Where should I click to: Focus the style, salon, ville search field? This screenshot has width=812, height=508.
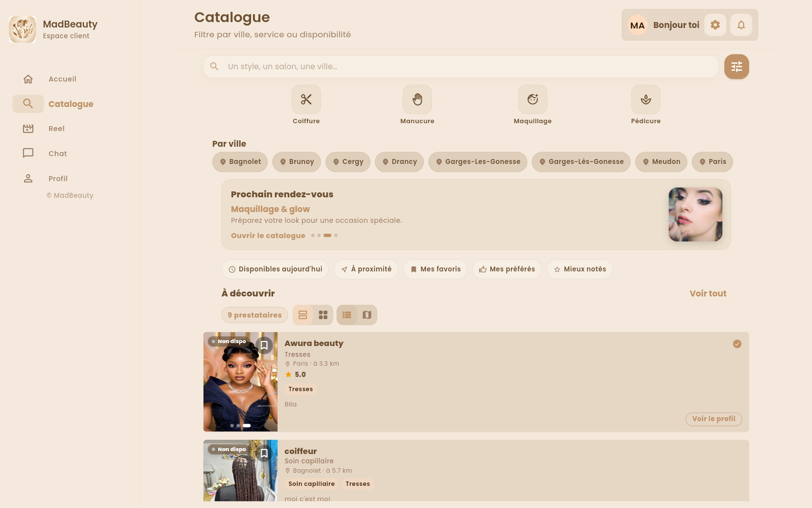click(x=461, y=66)
